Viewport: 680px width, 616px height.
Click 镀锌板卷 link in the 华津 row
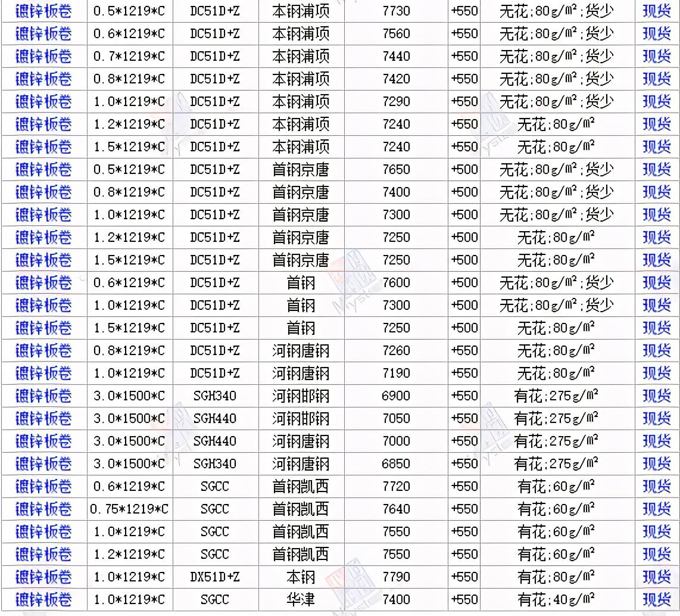click(x=43, y=599)
